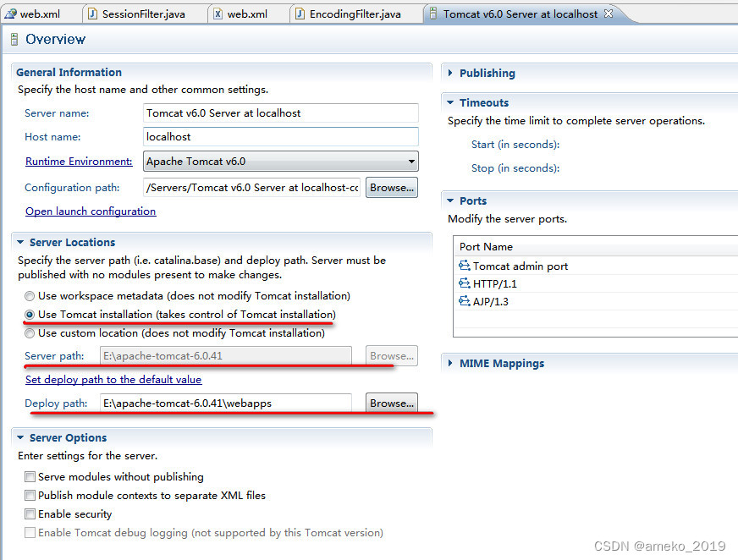Set deploy path to the default value
The width and height of the screenshot is (738, 560).
pyautogui.click(x=113, y=379)
